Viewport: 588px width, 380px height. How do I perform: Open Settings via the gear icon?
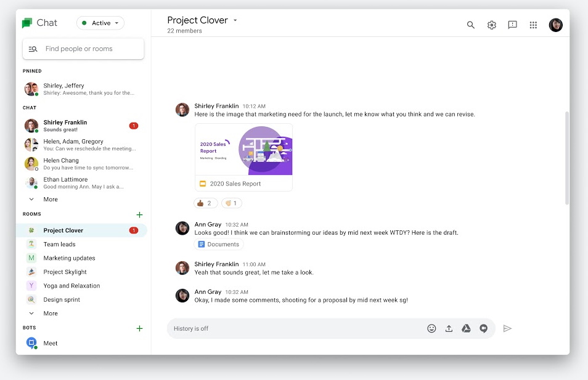(491, 25)
